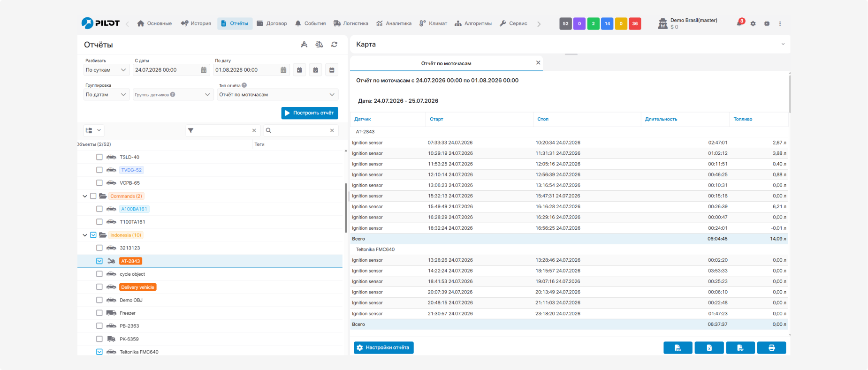The image size is (868, 370).
Task: Uncheck the Teltonika FMC640 checkbox
Action: coord(99,352)
